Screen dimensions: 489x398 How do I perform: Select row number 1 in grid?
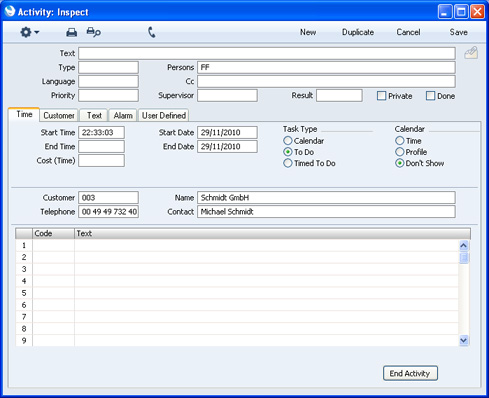pos(24,246)
